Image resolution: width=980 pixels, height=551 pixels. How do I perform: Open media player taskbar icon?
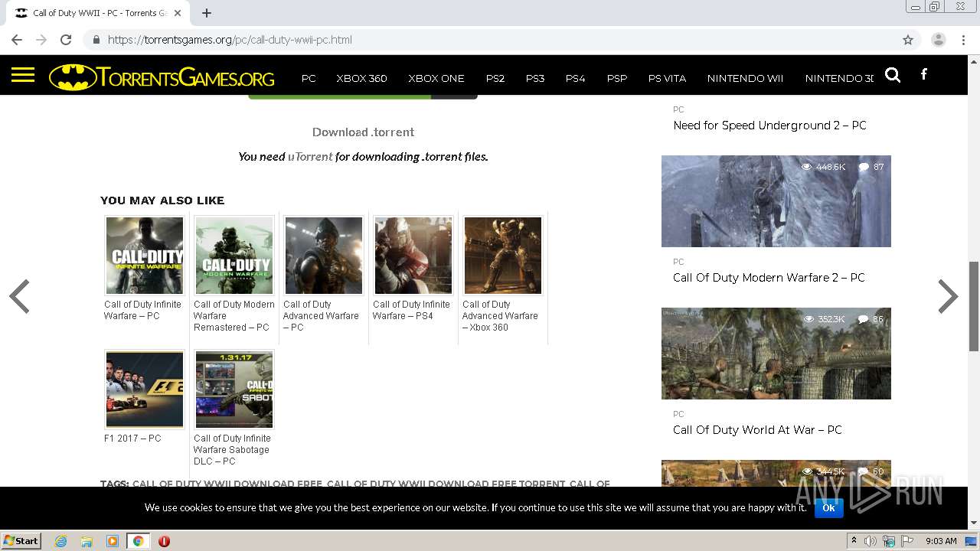coord(113,541)
